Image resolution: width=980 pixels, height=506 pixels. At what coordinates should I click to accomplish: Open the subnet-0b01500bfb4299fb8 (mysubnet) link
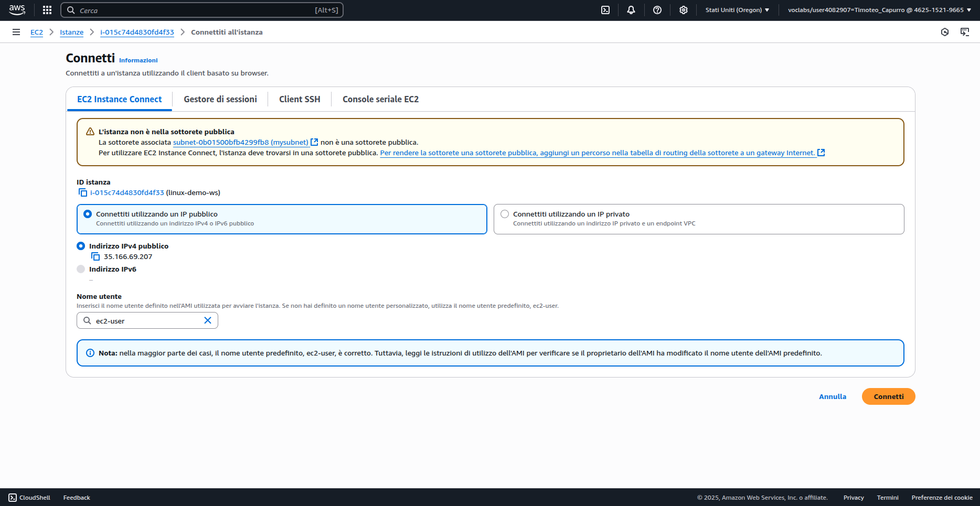(241, 142)
